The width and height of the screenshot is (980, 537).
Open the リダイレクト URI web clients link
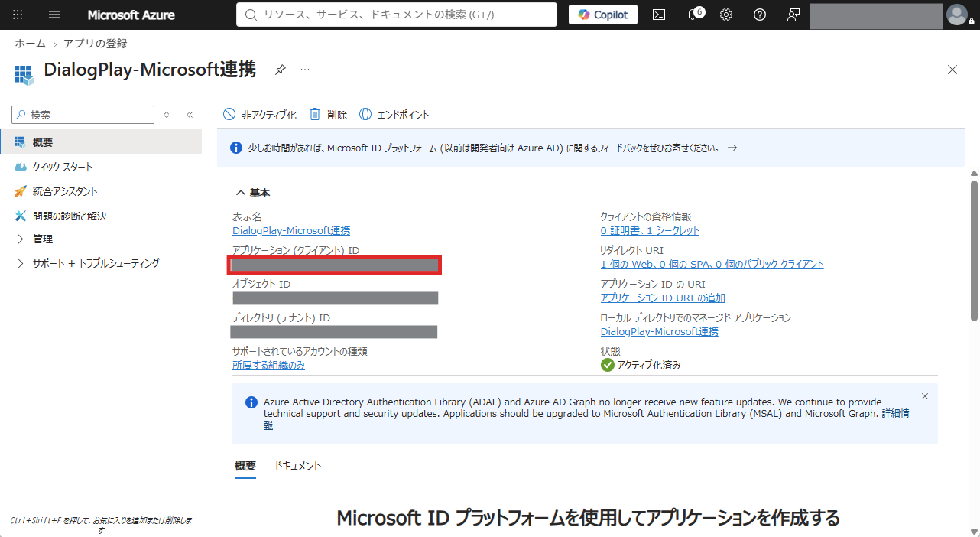click(x=712, y=264)
